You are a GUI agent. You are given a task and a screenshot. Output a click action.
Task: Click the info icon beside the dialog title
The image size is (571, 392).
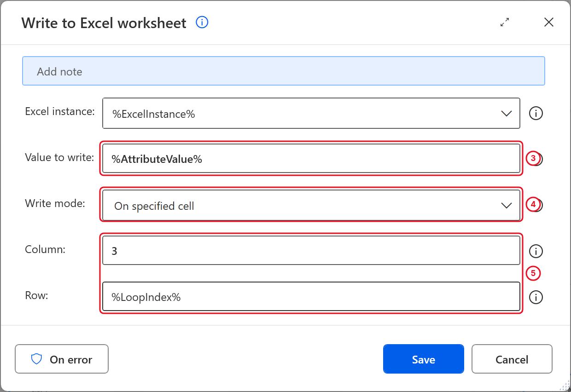coord(202,22)
